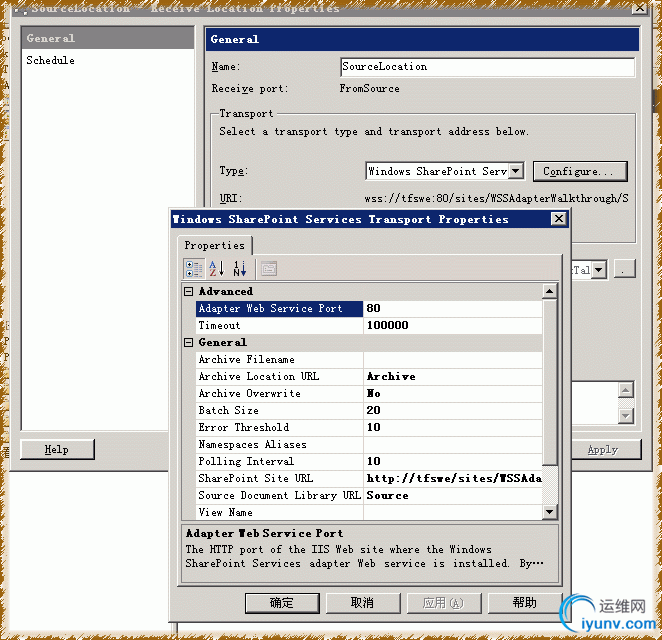Select the Archive Filename property

(369, 360)
